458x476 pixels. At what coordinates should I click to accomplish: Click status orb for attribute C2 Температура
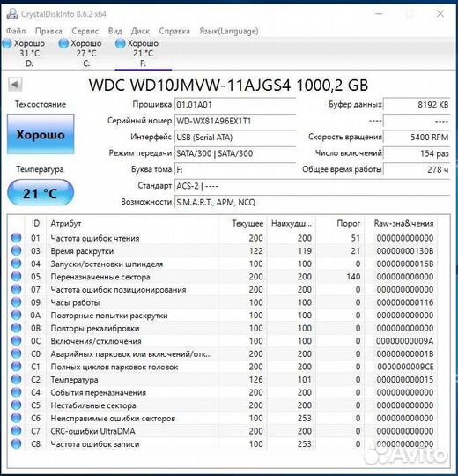click(x=17, y=379)
